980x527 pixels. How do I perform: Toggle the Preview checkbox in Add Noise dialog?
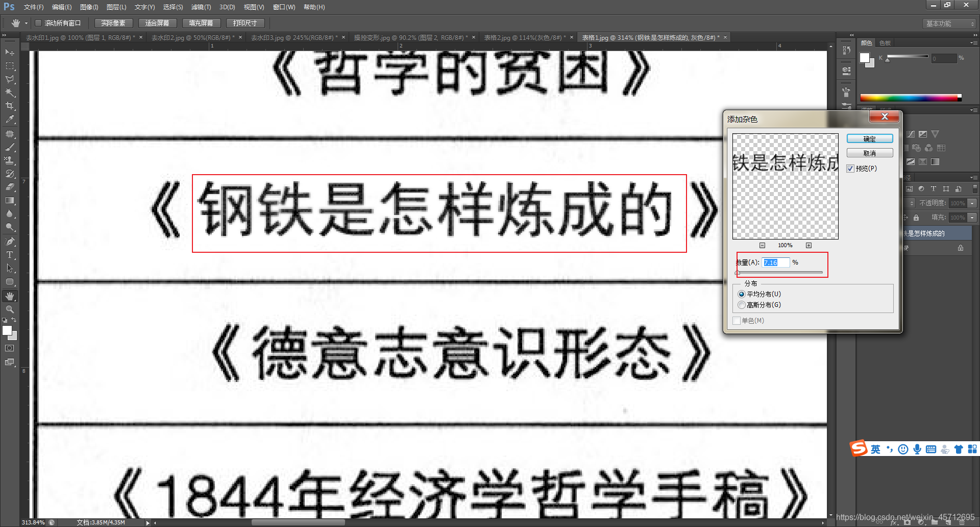coord(850,169)
